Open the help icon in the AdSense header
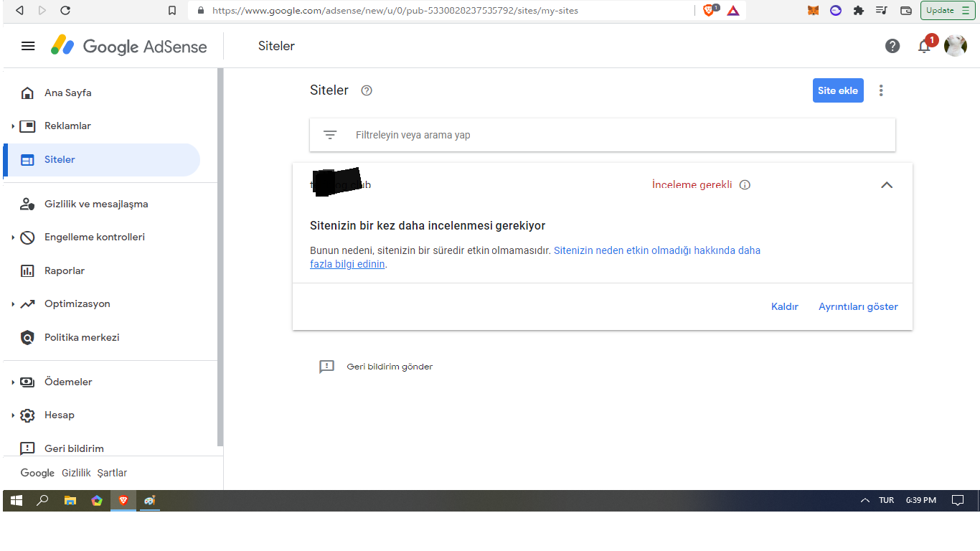 tap(892, 46)
